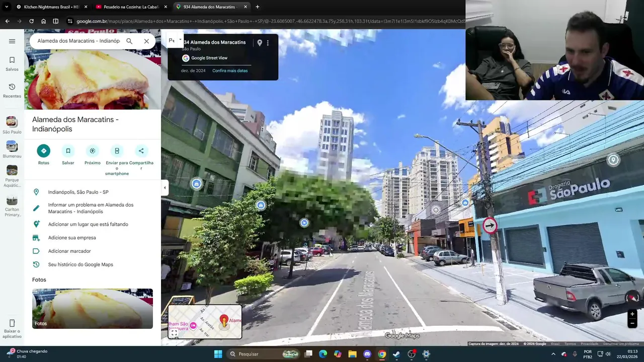
Task: Click the location pin in Street View card
Action: 260,43
